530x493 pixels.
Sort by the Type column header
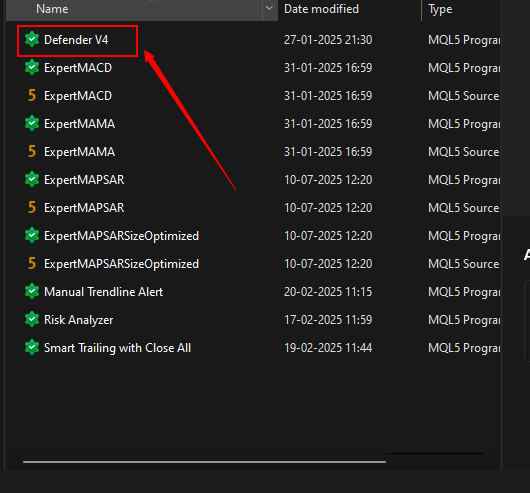coord(440,9)
